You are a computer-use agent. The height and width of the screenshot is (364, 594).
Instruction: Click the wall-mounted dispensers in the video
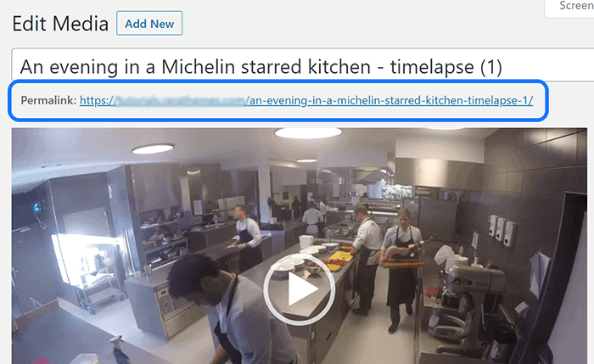(502, 229)
